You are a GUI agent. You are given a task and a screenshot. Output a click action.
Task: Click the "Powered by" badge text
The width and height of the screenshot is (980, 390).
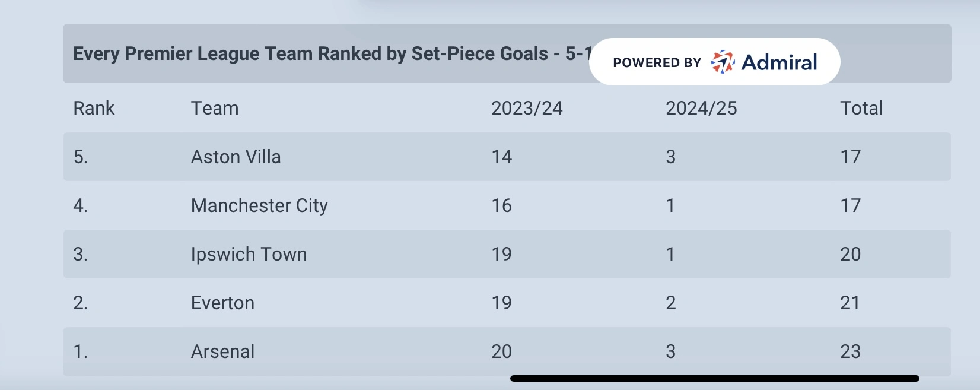pos(657,63)
